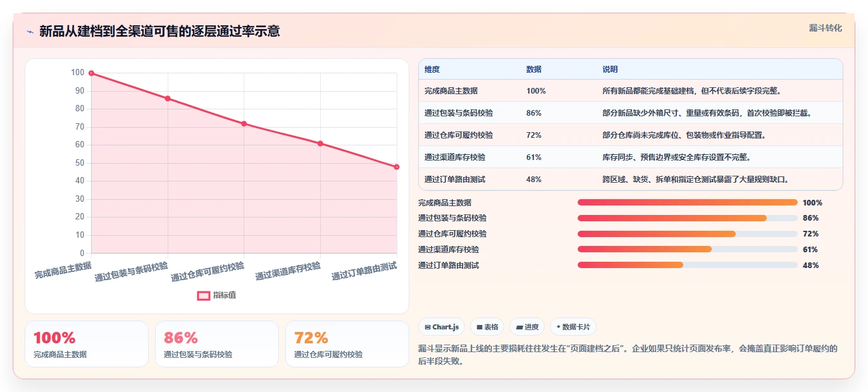Click the chart data point at value 86
Image resolution: width=868 pixels, height=392 pixels.
tap(168, 99)
